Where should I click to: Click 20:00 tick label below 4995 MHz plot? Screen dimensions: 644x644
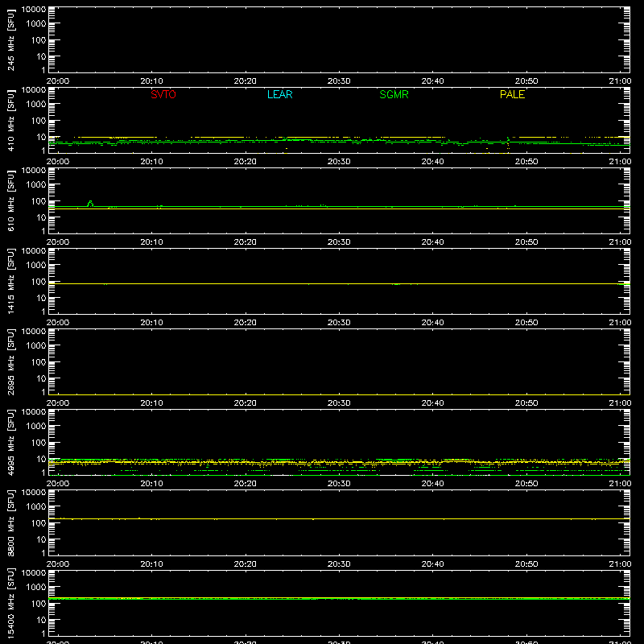(58, 484)
